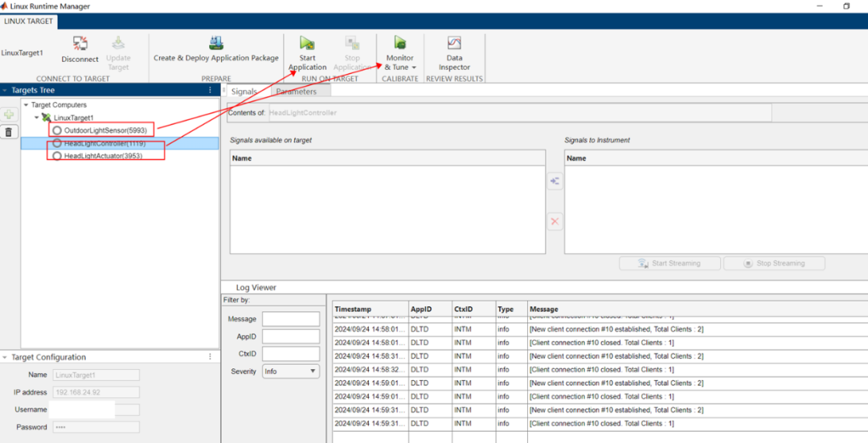Click the Disconnect target icon

pyautogui.click(x=80, y=43)
